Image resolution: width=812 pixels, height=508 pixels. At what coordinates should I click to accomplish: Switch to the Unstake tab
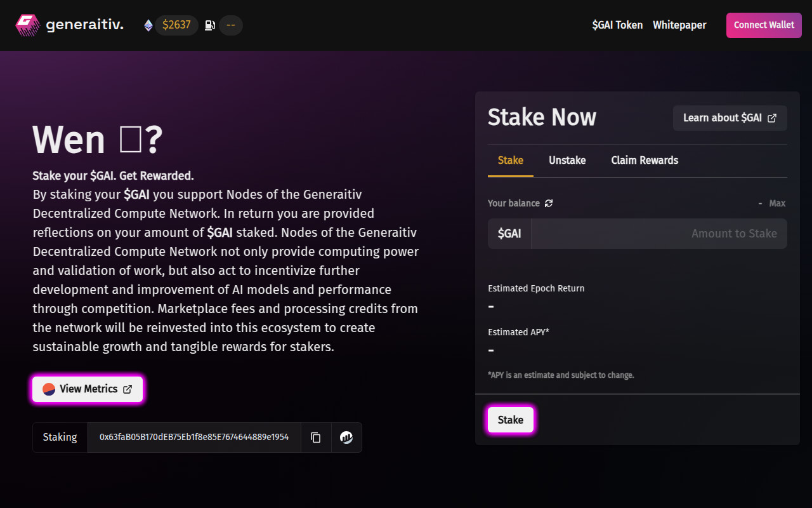point(567,160)
